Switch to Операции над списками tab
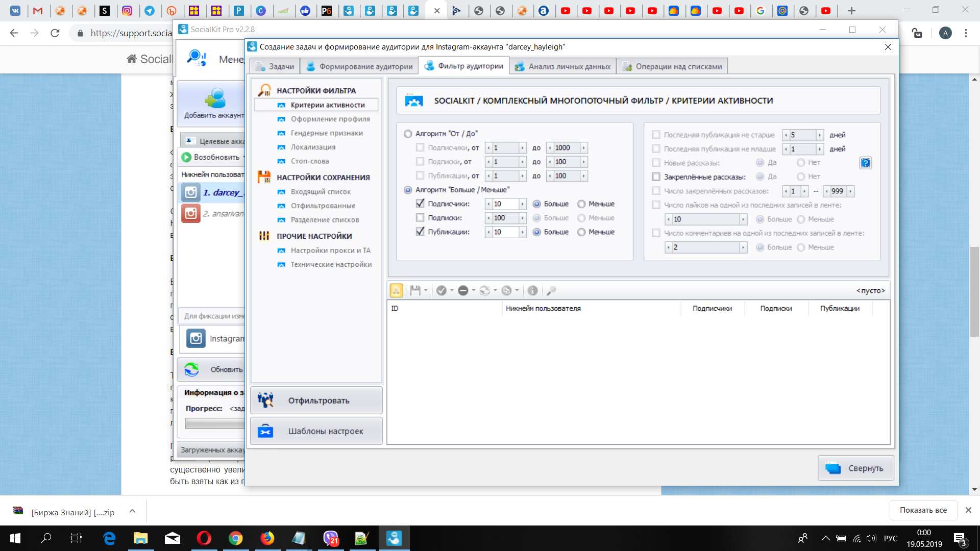This screenshot has height=551, width=980. click(x=672, y=66)
